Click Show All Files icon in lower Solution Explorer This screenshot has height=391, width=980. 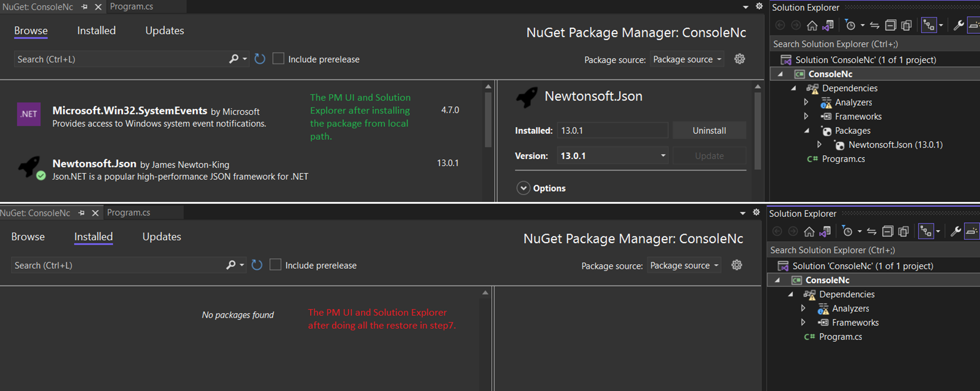[x=904, y=231]
